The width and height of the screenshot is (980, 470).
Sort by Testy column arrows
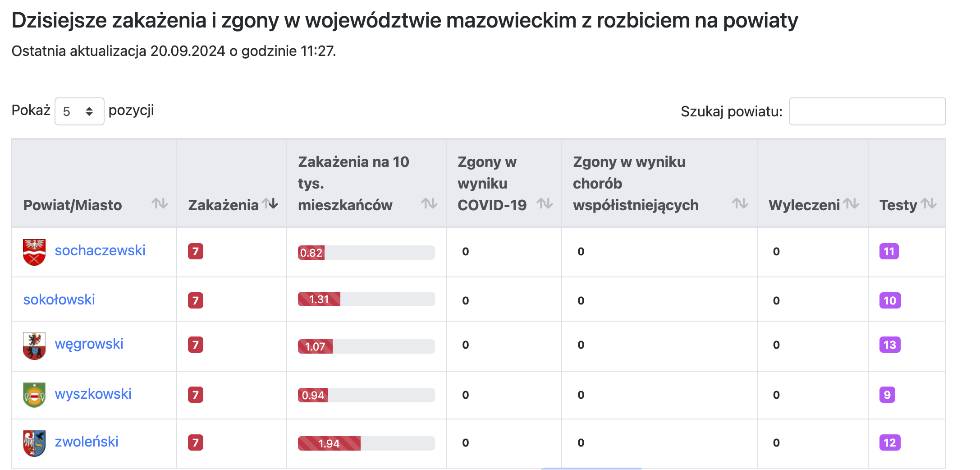929,204
